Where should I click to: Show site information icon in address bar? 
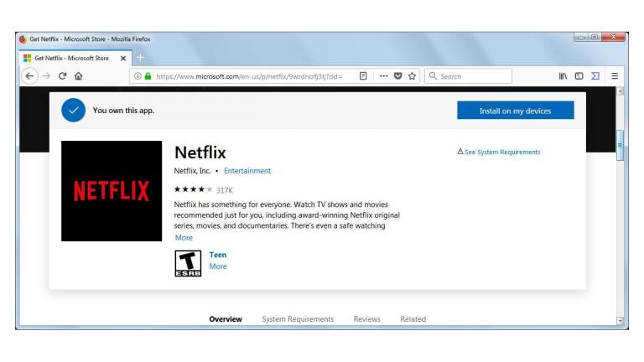138,76
